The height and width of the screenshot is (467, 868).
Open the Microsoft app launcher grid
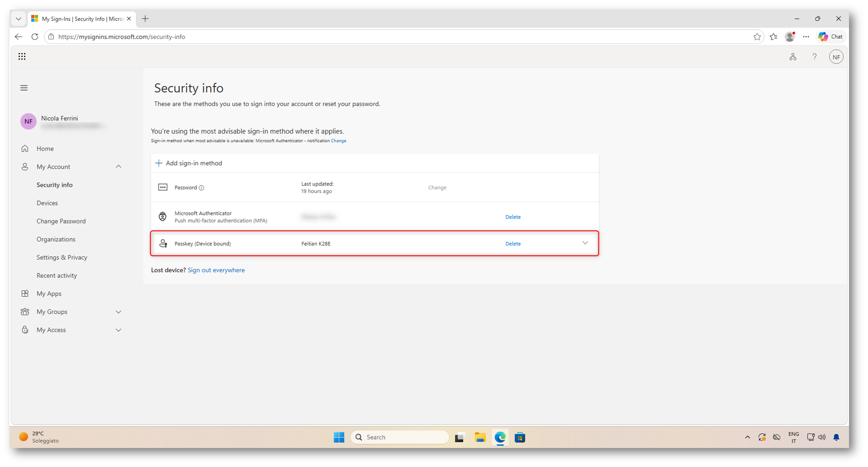(22, 57)
